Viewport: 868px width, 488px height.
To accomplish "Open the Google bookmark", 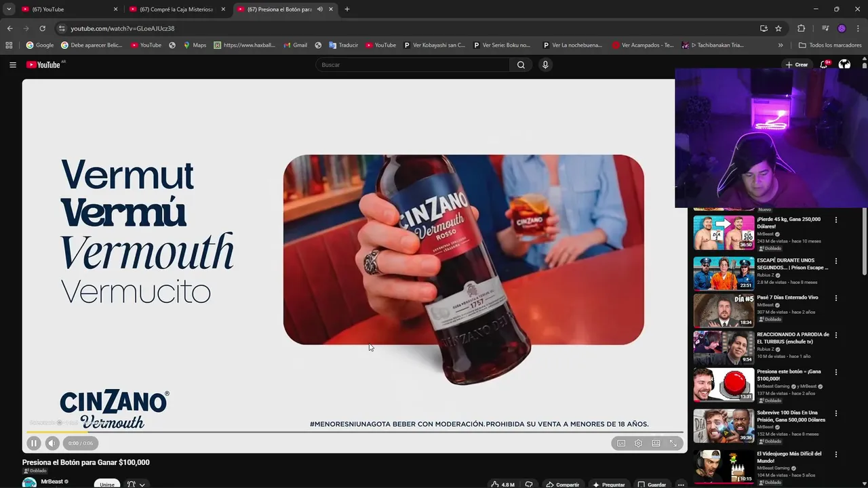I will pos(40,45).
